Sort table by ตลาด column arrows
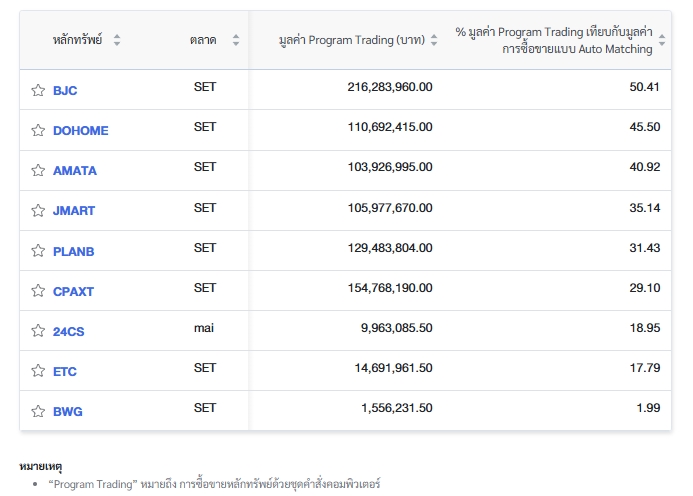Screen dimensions: 693x496 pyautogui.click(x=236, y=40)
